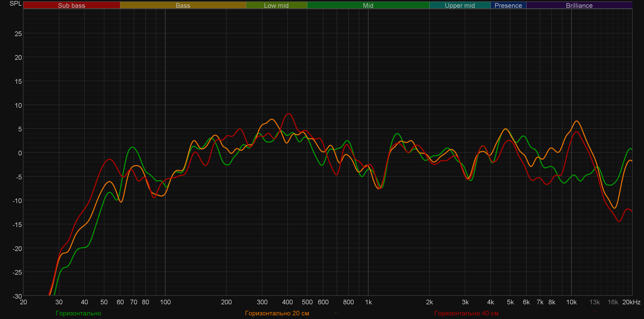Viewport: 644px width, 319px height.
Task: Click the Brilliance band header
Action: click(x=579, y=5)
